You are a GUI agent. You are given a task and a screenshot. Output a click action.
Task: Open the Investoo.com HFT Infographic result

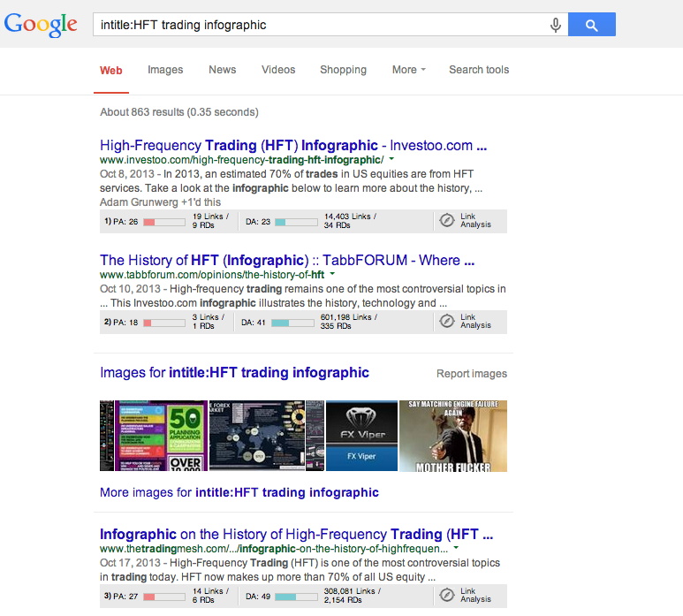(293, 145)
